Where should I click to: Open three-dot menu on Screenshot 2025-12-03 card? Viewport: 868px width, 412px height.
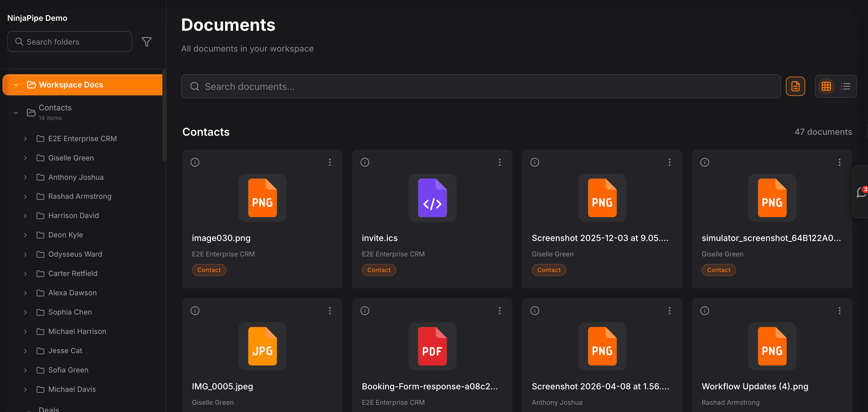pyautogui.click(x=669, y=162)
